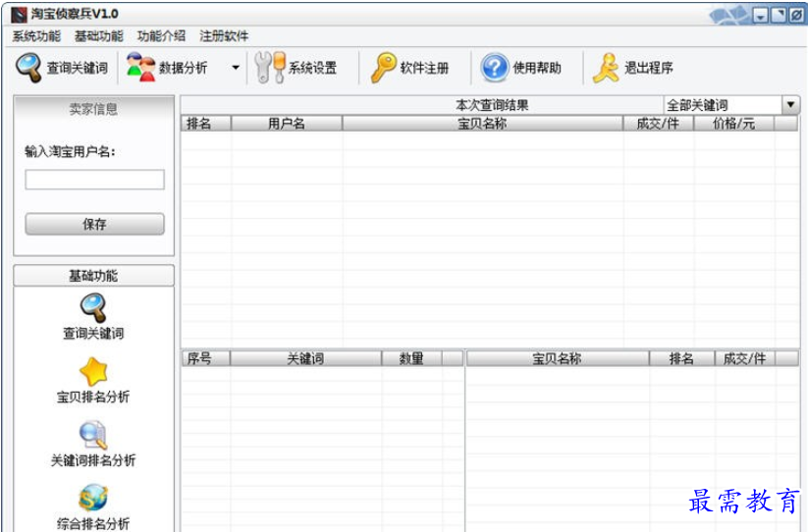Select 综合排名分析 globe icon

coord(93,499)
